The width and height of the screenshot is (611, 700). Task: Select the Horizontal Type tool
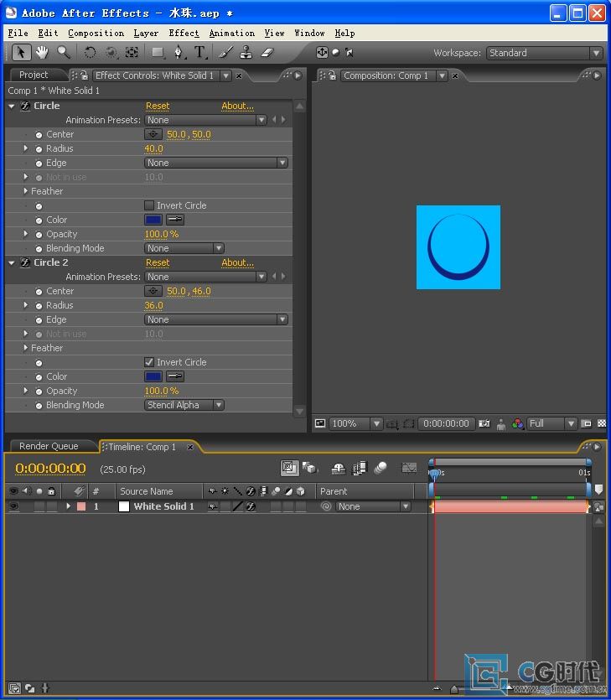[200, 52]
